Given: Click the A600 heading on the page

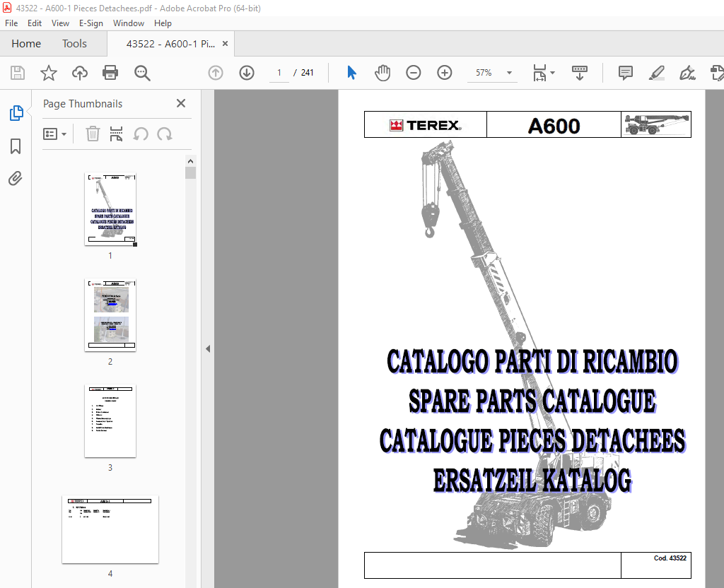Looking at the screenshot, I should (x=554, y=126).
